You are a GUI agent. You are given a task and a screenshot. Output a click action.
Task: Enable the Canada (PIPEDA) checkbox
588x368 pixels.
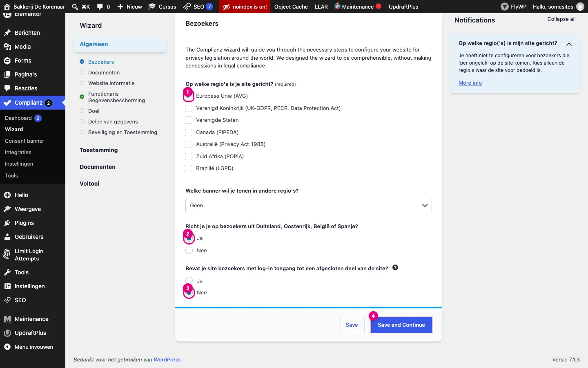click(x=189, y=132)
